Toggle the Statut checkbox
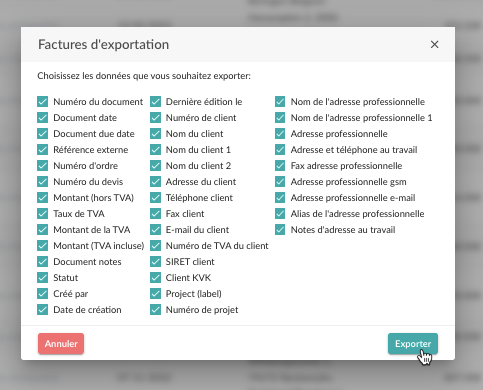This screenshot has height=390, width=483. point(43,278)
